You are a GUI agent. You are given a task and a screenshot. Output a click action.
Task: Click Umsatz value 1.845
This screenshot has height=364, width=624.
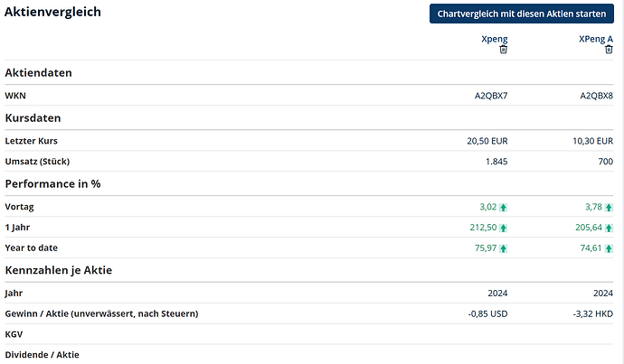tap(496, 162)
